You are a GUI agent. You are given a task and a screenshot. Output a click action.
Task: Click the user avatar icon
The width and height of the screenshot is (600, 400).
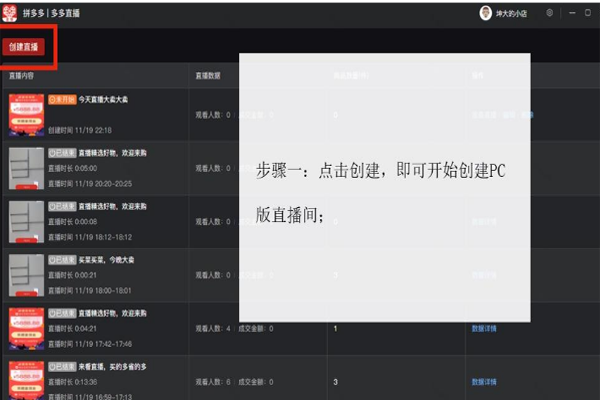[x=486, y=13]
